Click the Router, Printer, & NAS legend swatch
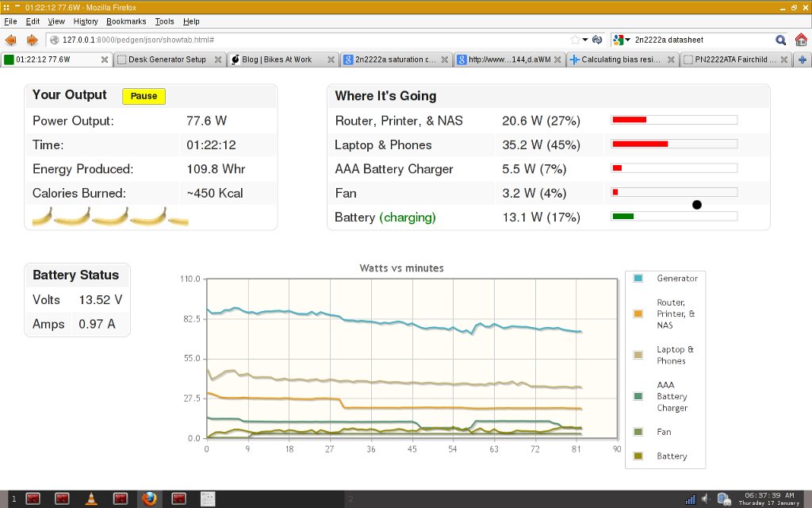 (638, 314)
